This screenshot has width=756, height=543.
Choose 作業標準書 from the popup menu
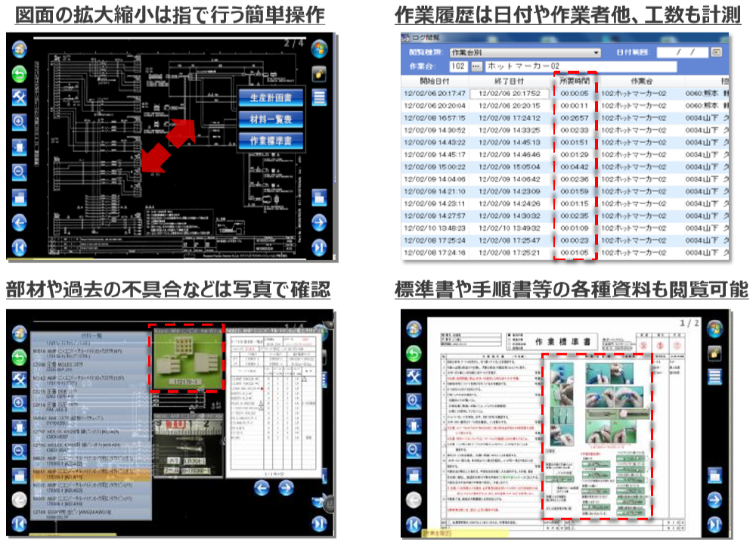[x=271, y=141]
